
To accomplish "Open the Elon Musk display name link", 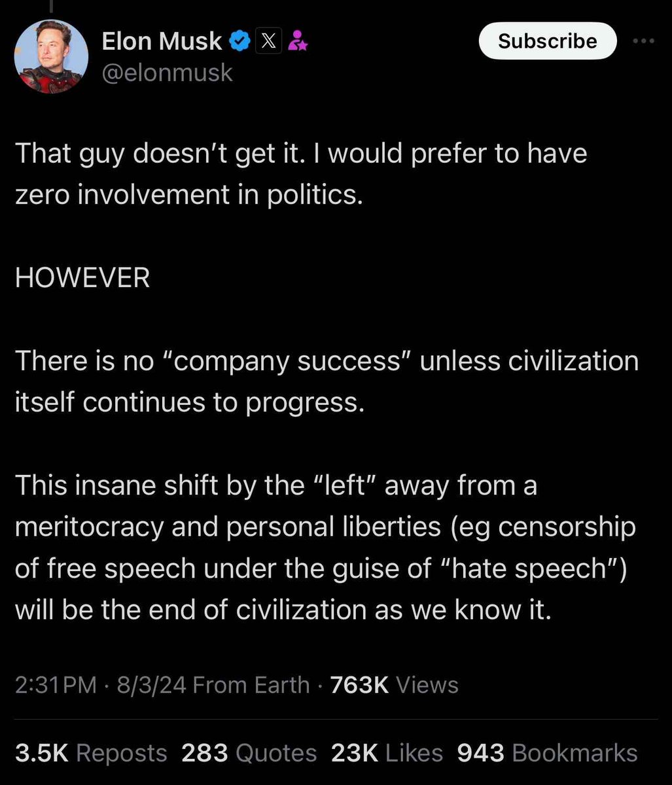I will coord(162,42).
